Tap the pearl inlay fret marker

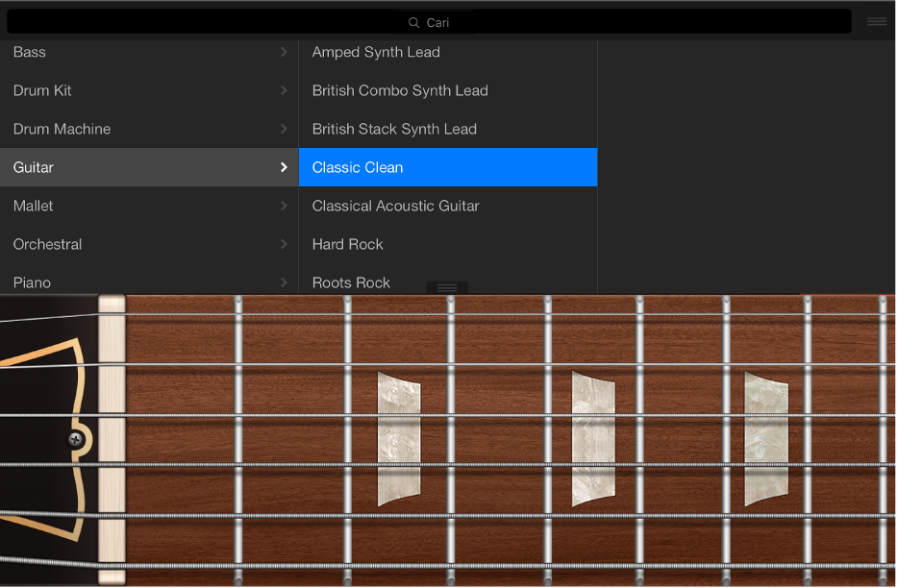399,437
